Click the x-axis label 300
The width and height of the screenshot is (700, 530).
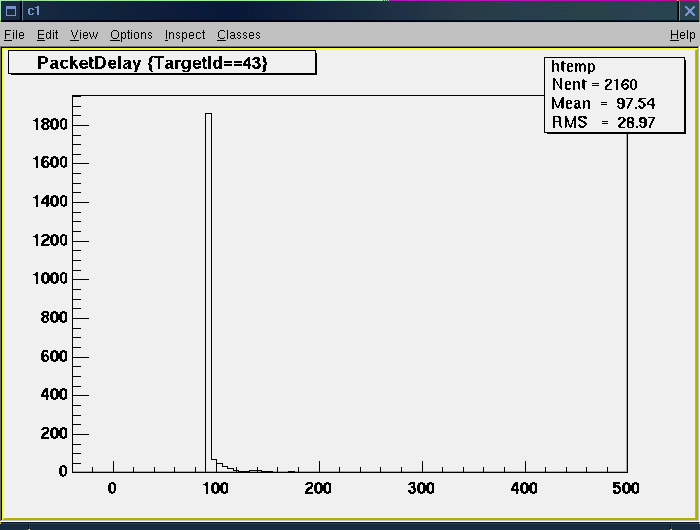click(x=421, y=488)
